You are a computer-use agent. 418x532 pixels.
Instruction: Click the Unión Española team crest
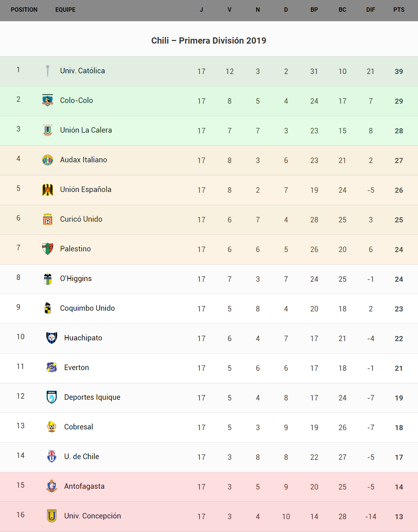48,189
